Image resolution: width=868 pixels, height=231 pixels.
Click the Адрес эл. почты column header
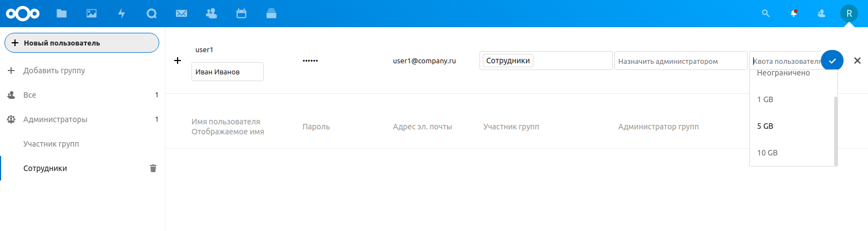click(x=422, y=127)
